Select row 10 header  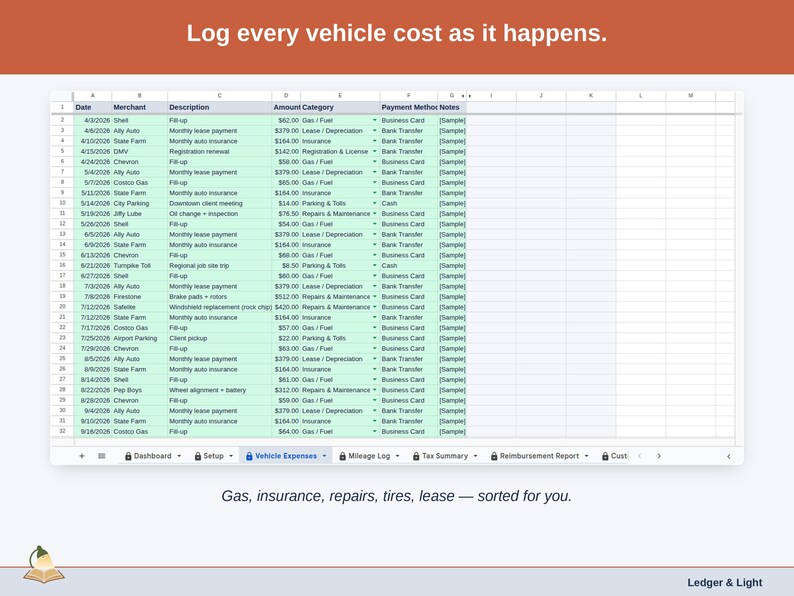62,203
